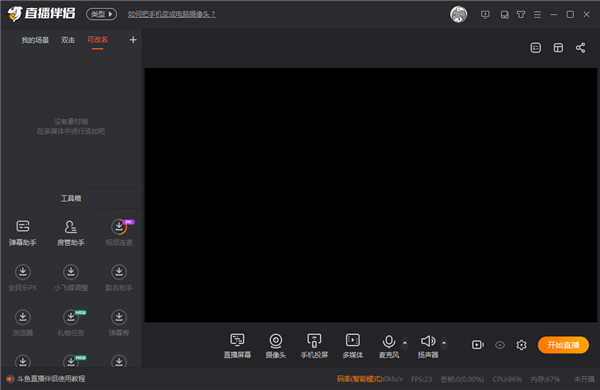The width and height of the screenshot is (600, 390).
Task: Download the 礼物任务 tool
Action: (71, 323)
